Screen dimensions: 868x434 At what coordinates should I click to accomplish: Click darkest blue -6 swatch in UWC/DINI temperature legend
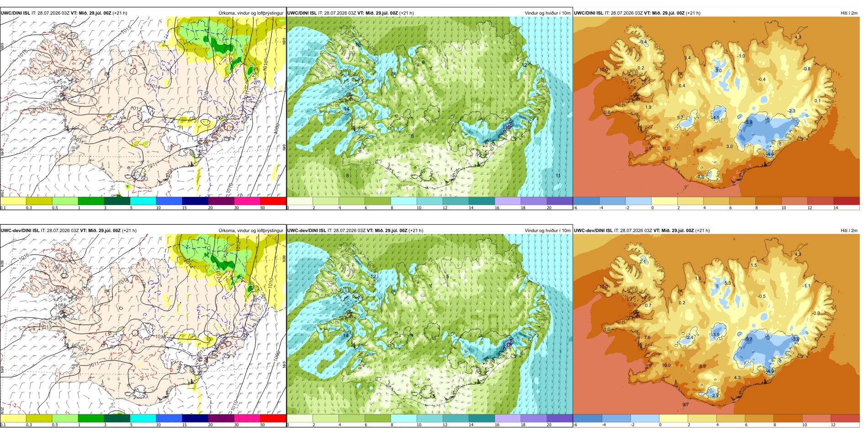click(586, 201)
